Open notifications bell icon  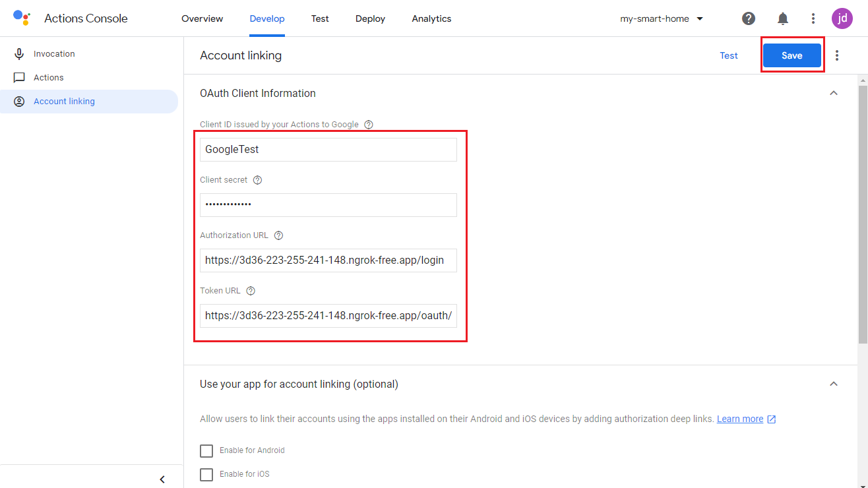coord(783,18)
